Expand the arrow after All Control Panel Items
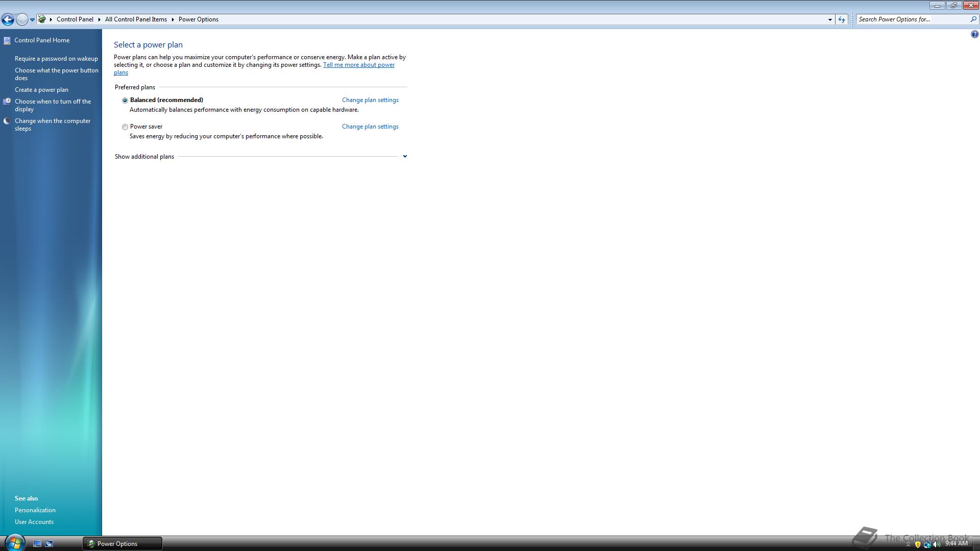Viewport: 980px width, 551px height. coord(173,19)
